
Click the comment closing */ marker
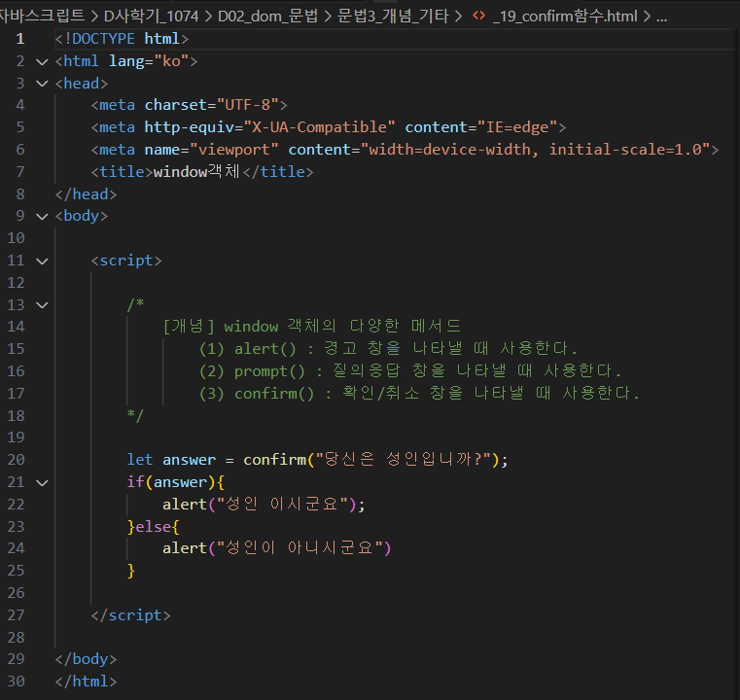pos(135,415)
